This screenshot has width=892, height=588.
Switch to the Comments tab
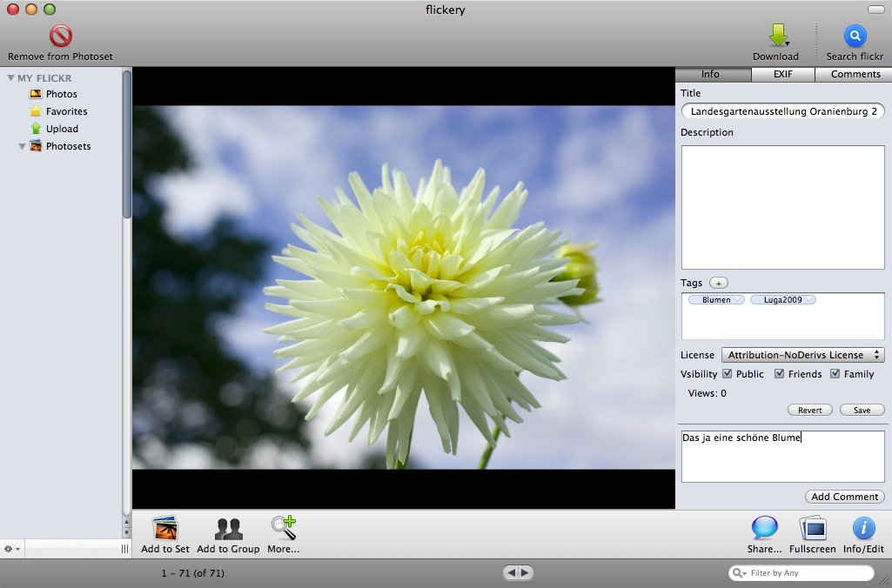pos(855,75)
